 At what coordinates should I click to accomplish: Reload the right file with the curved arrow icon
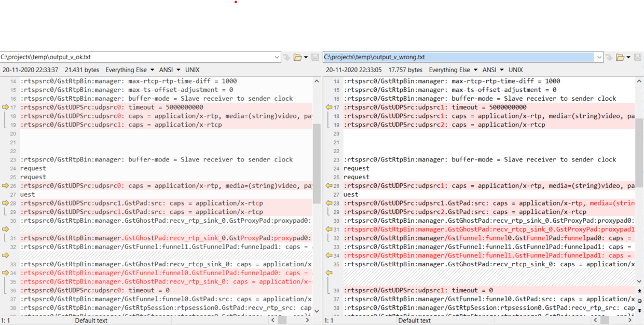click(x=609, y=57)
